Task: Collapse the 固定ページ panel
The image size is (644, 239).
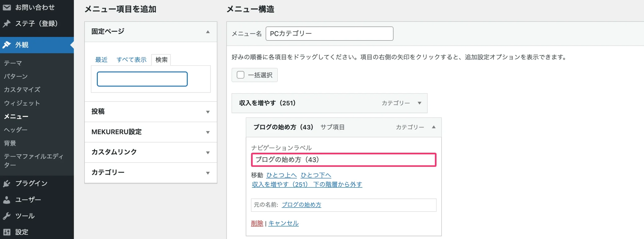Action: click(x=208, y=32)
